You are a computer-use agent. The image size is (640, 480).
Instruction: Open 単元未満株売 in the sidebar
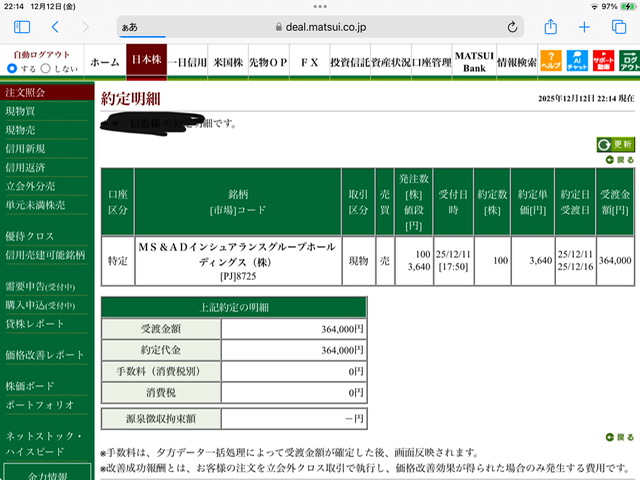click(35, 205)
